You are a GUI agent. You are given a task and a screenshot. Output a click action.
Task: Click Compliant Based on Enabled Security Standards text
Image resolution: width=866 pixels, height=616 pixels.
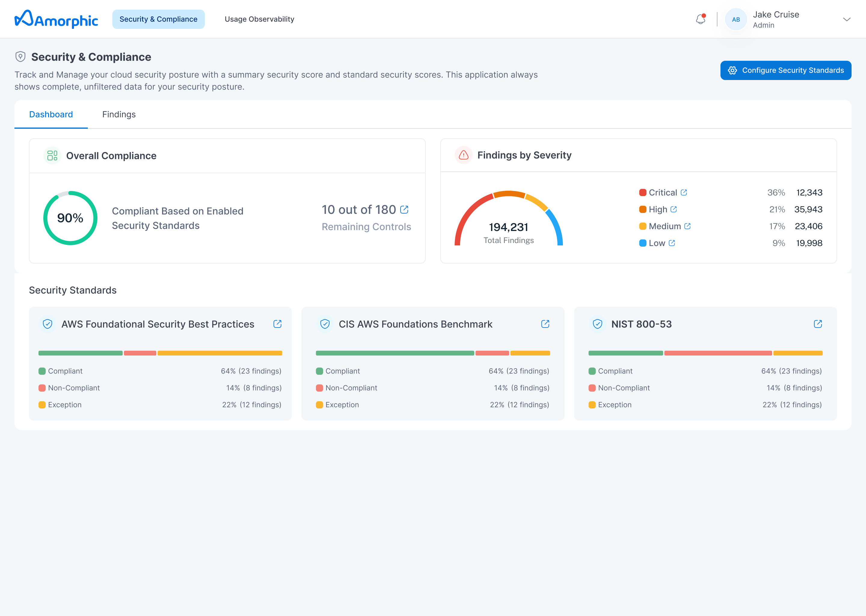click(177, 218)
